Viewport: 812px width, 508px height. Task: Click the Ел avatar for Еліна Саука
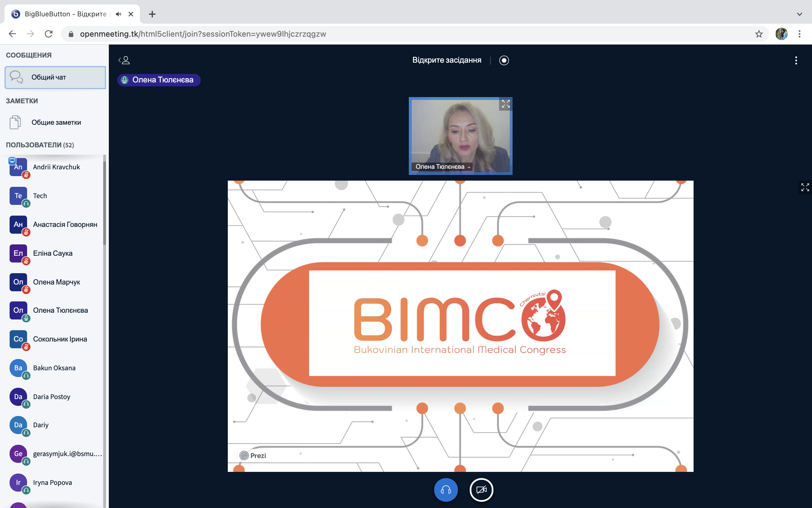click(18, 253)
